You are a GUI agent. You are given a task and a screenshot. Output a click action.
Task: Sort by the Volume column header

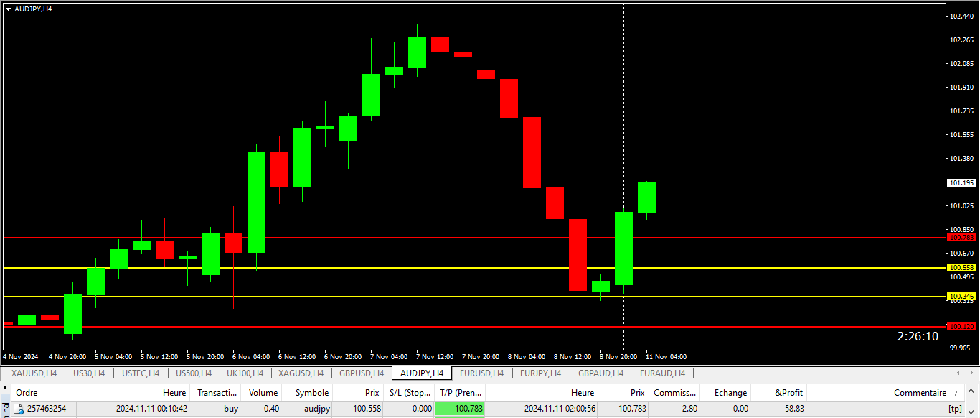pos(260,393)
